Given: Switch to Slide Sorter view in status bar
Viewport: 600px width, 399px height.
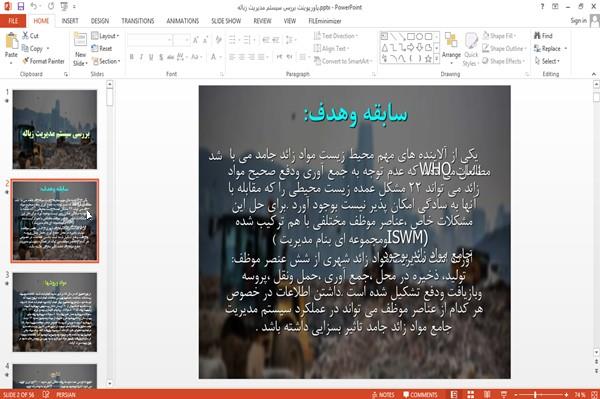Looking at the screenshot, I should click(x=470, y=394).
